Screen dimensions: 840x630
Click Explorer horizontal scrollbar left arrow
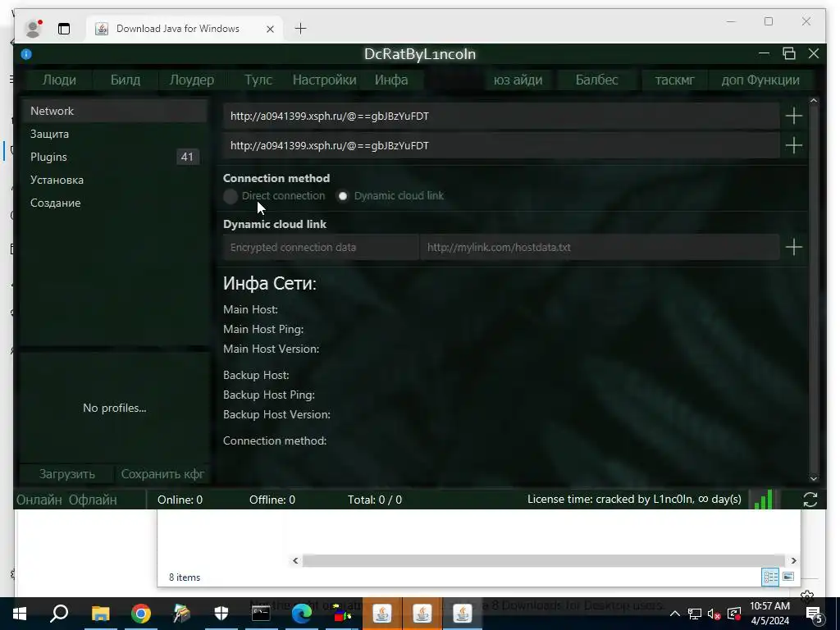295,560
